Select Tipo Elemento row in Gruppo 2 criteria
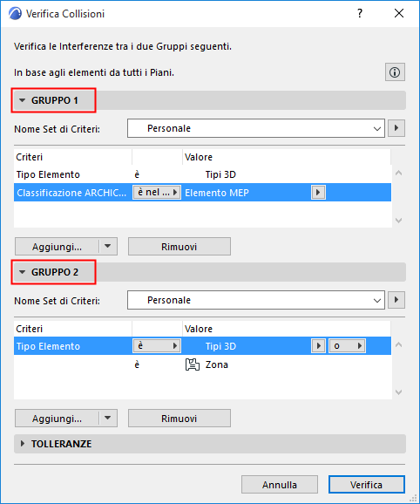 (202, 346)
